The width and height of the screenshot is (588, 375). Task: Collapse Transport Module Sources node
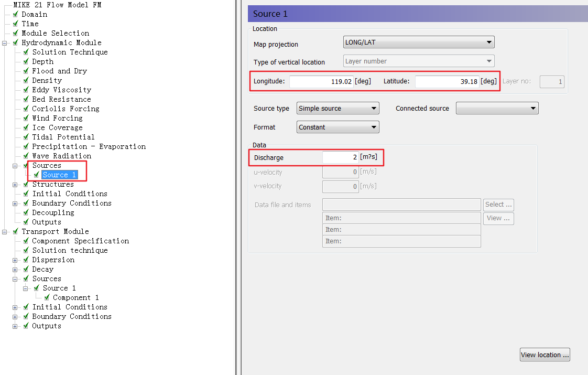[x=15, y=279]
